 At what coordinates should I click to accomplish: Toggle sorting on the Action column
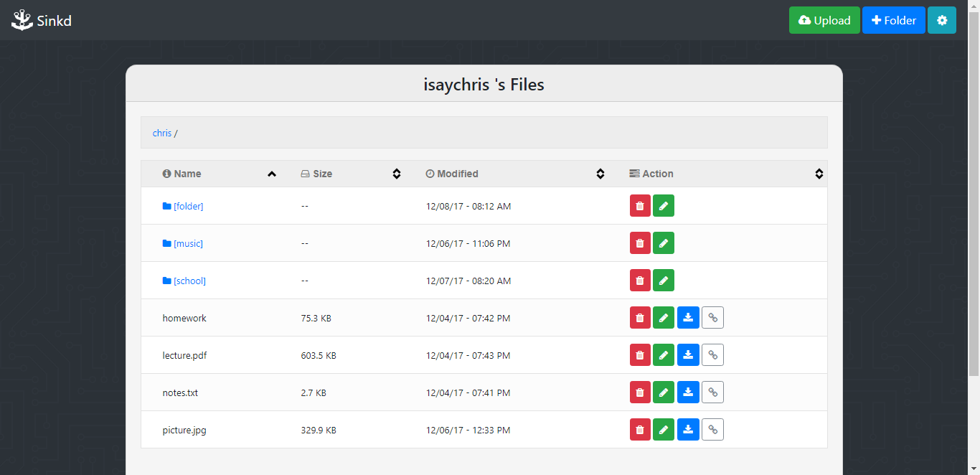tap(819, 174)
